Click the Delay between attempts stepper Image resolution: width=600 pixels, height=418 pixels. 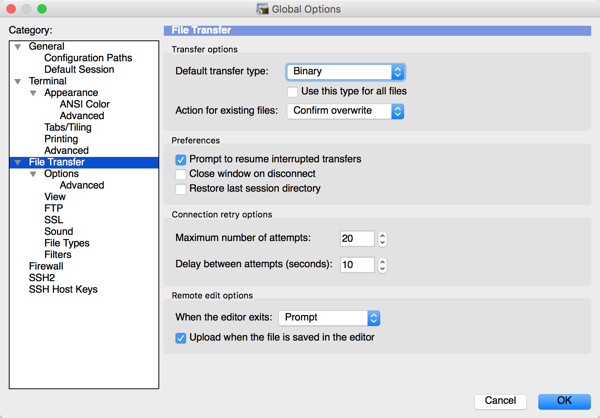coord(382,266)
